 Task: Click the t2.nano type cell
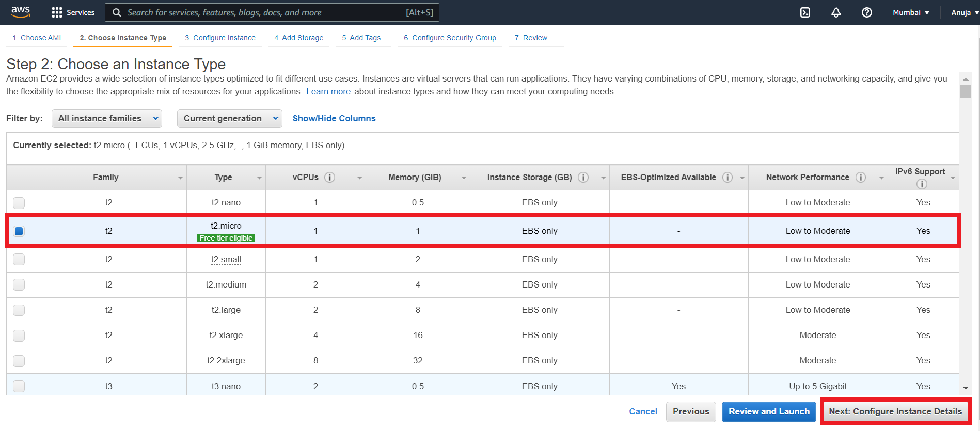(226, 203)
